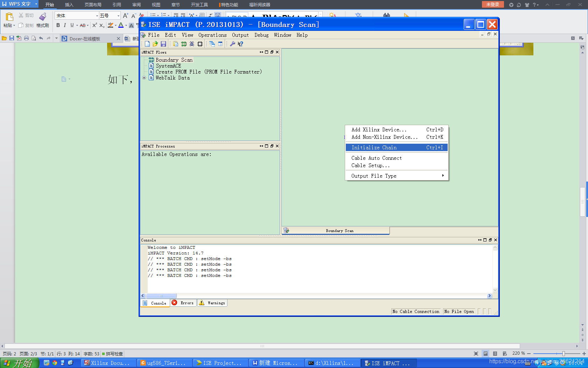588x368 pixels.
Task: Click Subscript in WPS ribbon
Action: point(101,25)
